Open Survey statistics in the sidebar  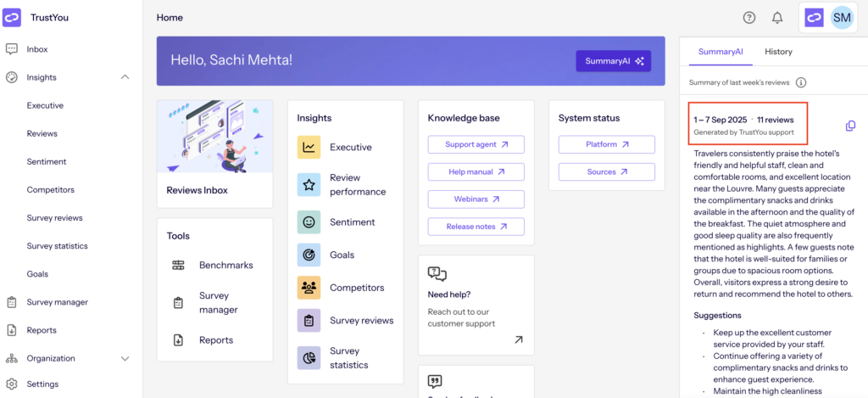point(57,245)
